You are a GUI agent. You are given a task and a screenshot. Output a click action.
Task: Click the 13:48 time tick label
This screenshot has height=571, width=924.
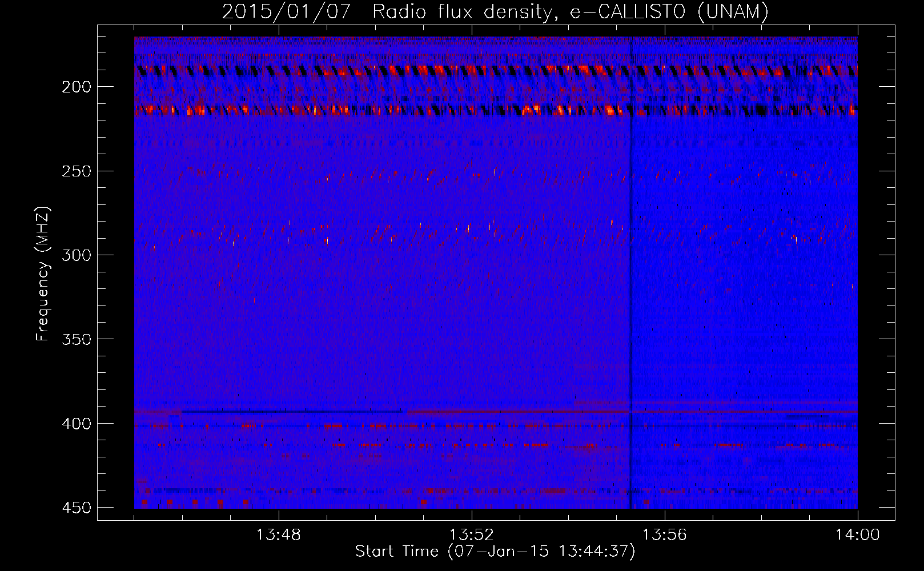[278, 535]
